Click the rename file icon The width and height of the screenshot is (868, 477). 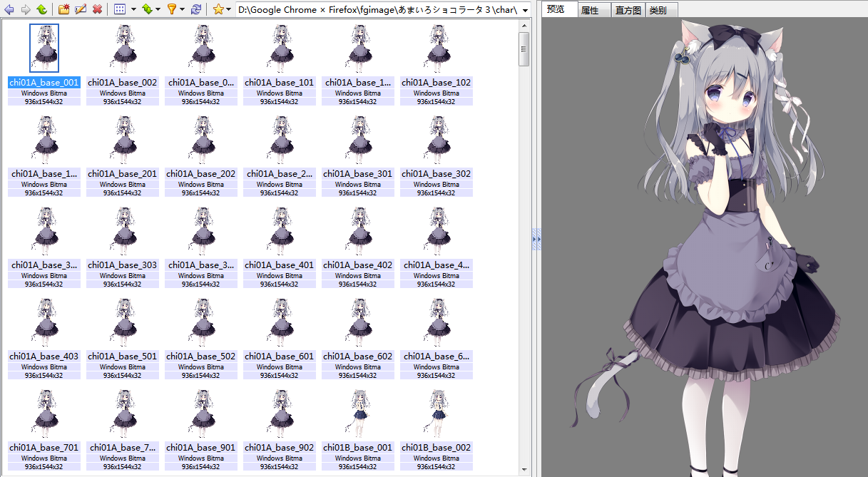click(x=81, y=9)
